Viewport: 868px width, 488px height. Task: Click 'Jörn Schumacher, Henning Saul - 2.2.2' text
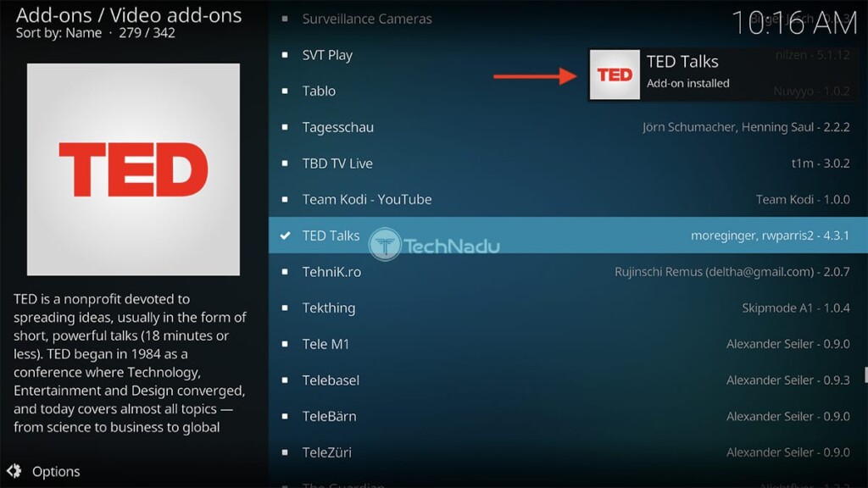(x=746, y=127)
